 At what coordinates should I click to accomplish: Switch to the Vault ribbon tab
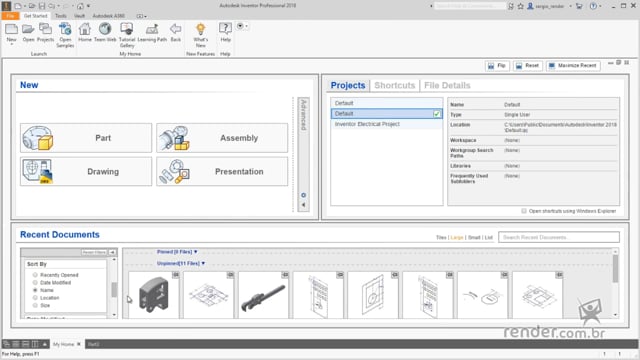point(79,16)
